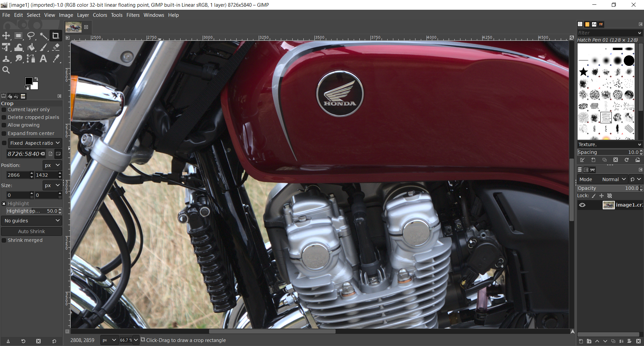Select the Move tool

click(6, 36)
